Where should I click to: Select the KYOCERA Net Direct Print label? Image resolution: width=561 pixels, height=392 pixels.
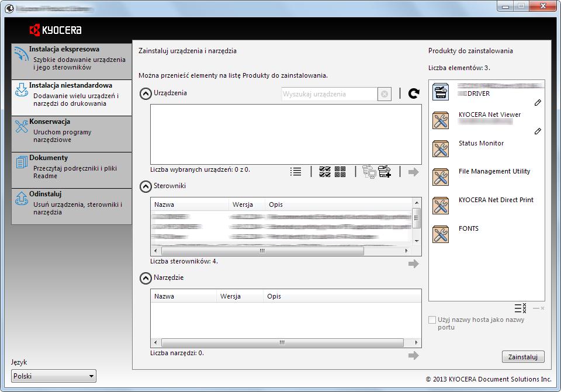(496, 200)
